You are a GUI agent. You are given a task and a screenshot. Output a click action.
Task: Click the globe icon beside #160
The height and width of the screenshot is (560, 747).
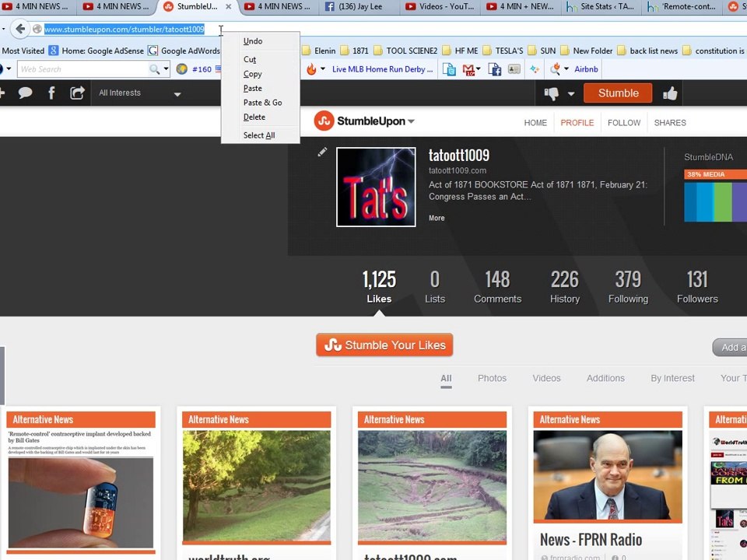(181, 69)
